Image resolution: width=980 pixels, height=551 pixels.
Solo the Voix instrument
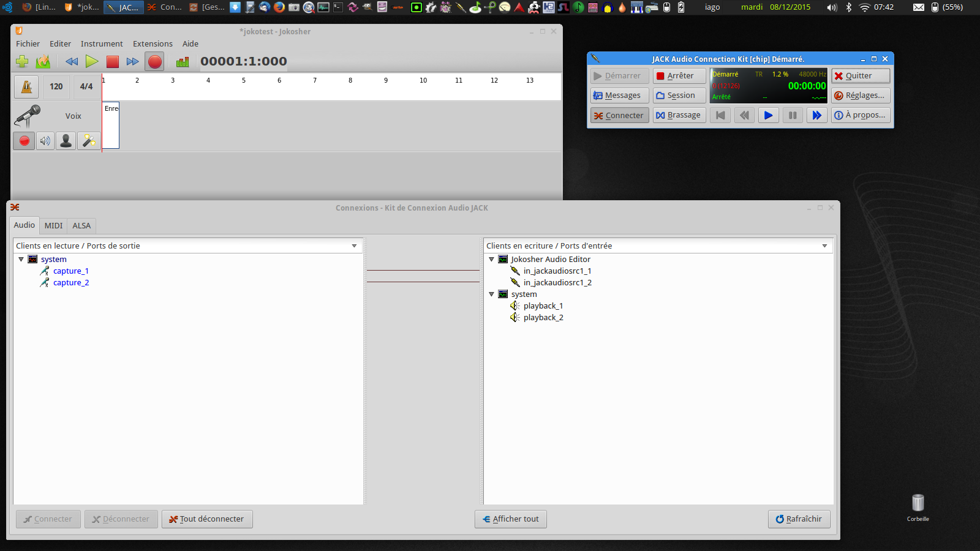(66, 141)
